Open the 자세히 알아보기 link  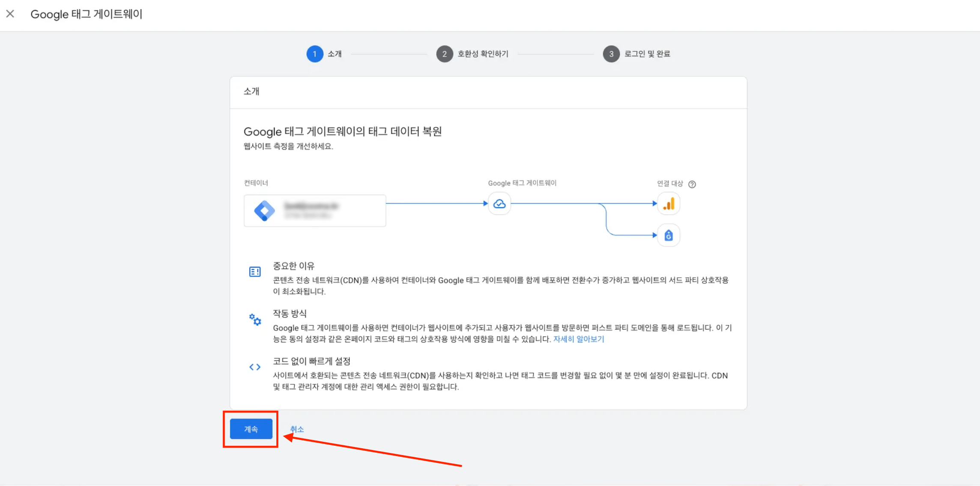coord(579,339)
